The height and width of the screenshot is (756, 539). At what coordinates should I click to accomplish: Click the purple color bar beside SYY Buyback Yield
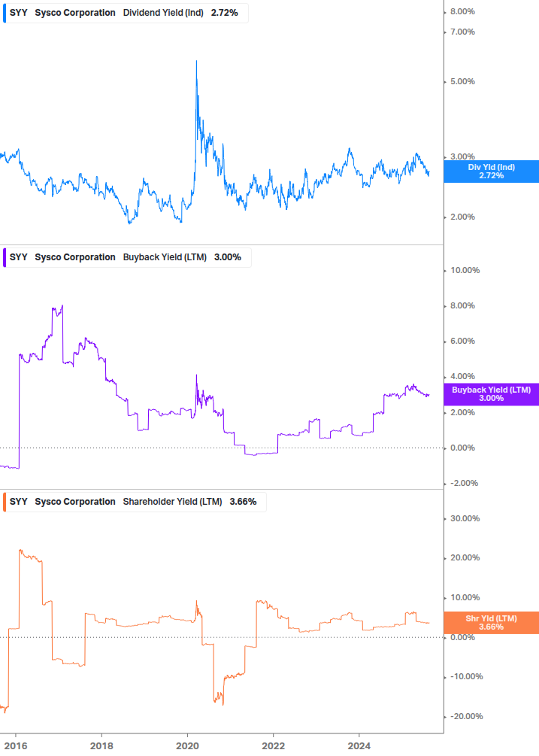pos(5,257)
